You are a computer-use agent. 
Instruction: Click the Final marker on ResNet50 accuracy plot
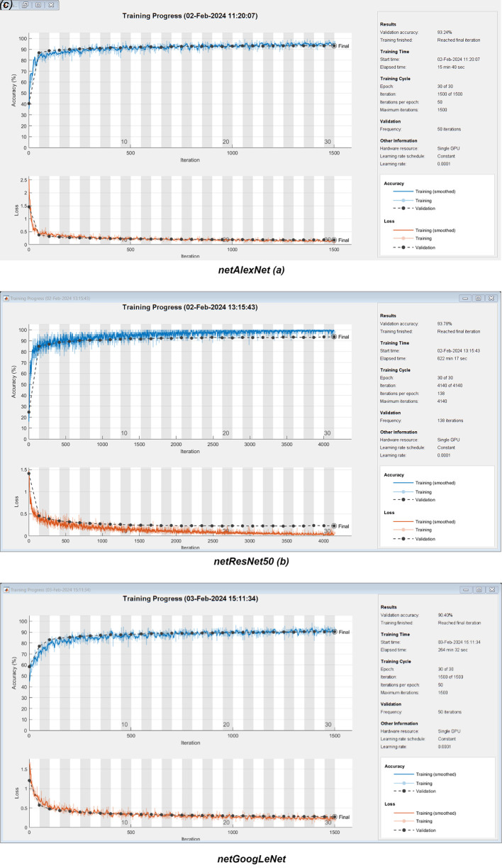click(334, 337)
